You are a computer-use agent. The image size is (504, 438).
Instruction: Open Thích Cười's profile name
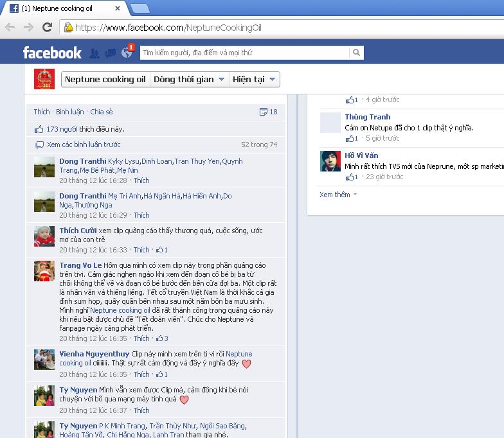click(78, 231)
